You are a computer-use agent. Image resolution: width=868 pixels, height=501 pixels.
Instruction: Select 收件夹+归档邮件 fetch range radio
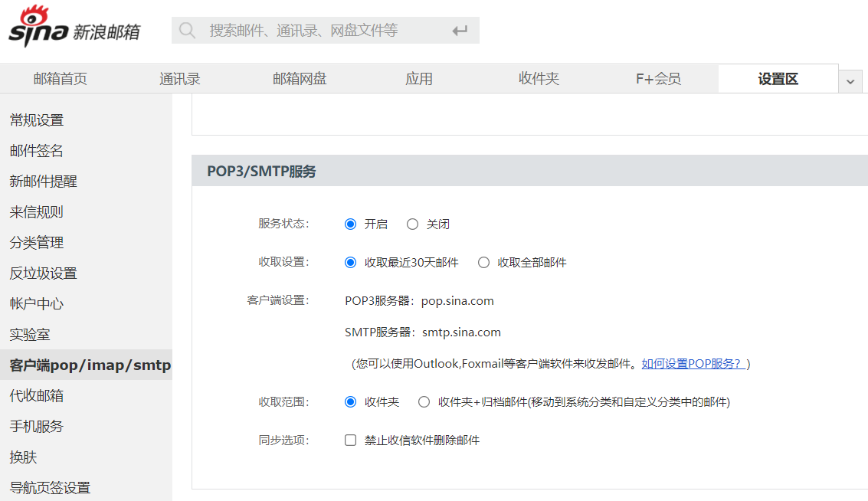424,402
